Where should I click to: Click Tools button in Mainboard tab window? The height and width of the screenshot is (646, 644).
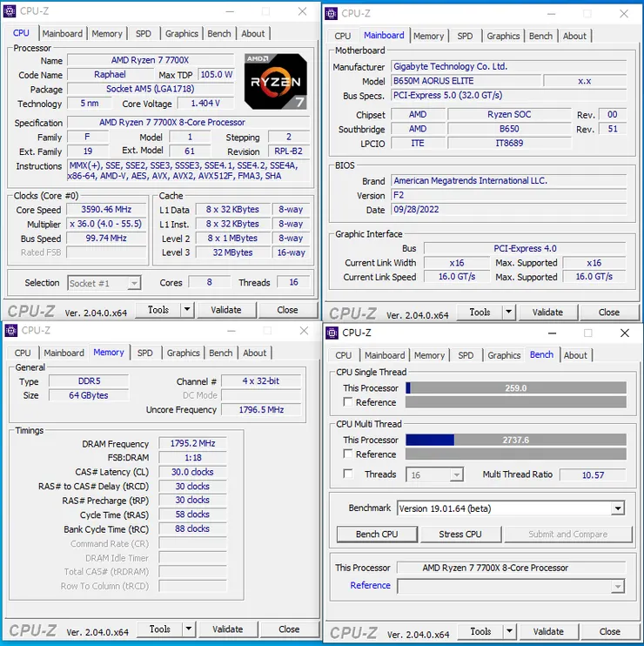tap(480, 313)
